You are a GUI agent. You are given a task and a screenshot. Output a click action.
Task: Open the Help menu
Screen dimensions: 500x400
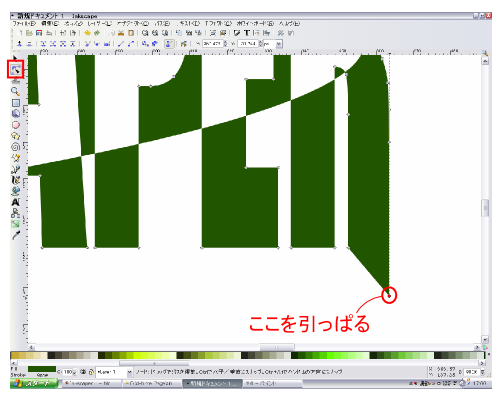(289, 23)
